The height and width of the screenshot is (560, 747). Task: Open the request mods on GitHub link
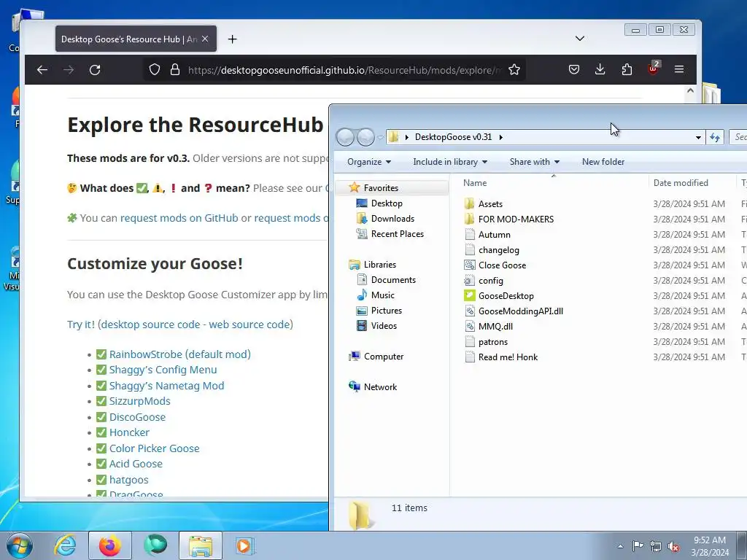[179, 218]
